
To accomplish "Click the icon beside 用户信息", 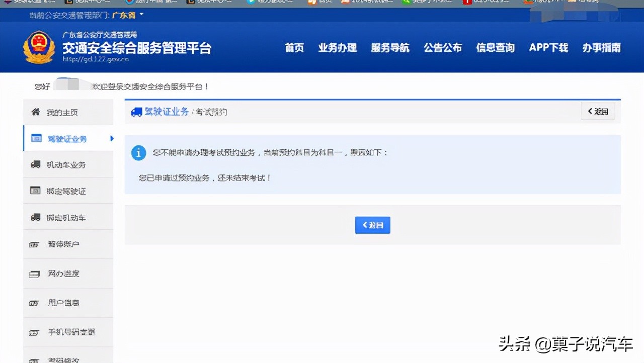I will (34, 303).
